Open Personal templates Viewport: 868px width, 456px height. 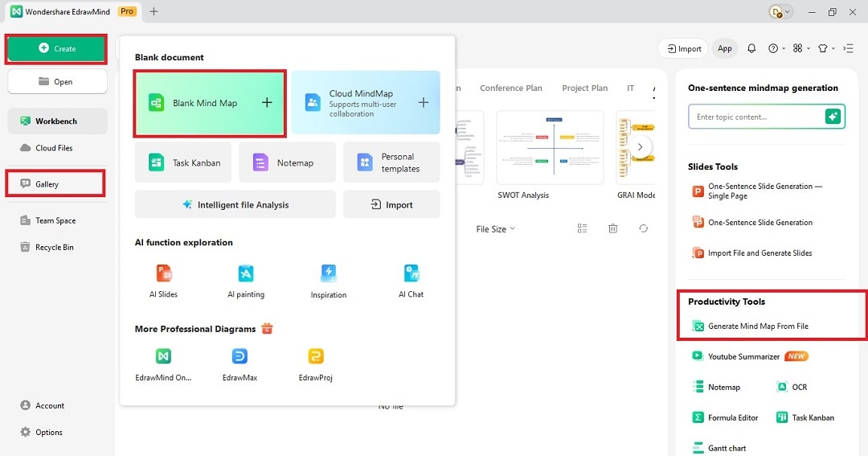[391, 162]
